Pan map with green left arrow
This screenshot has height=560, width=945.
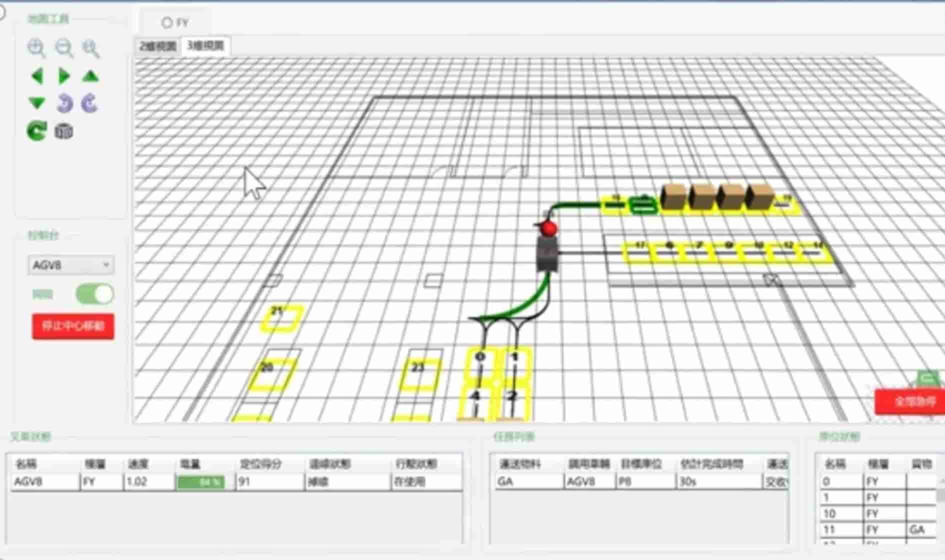[x=37, y=76]
